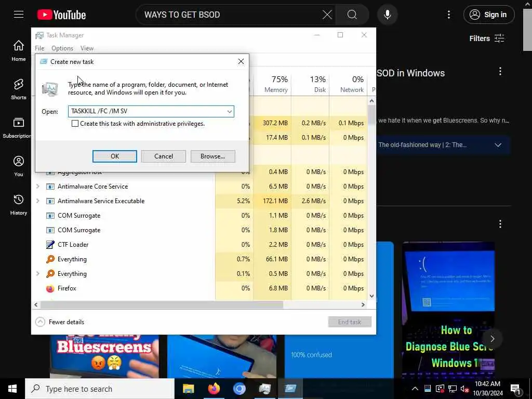Expand the Antimalware Core Service row
Viewport: 532px width, 399px height.
click(x=37, y=187)
